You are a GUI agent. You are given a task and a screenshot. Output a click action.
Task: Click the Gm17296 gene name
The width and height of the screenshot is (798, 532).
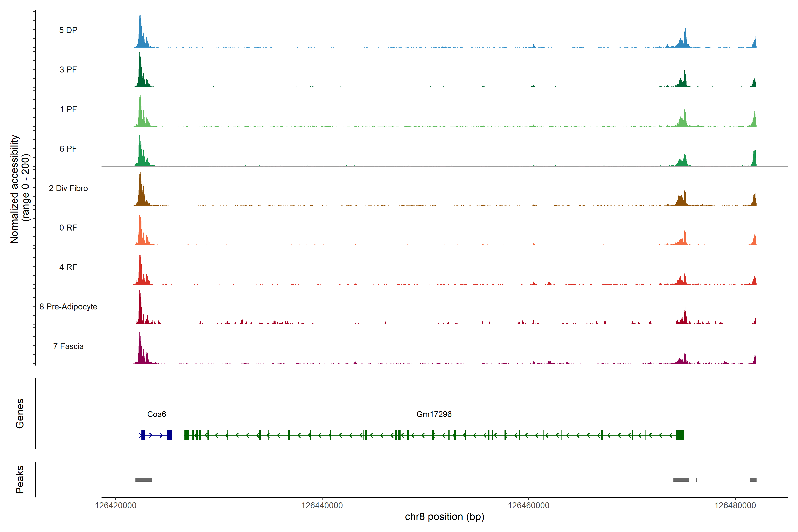(434, 414)
